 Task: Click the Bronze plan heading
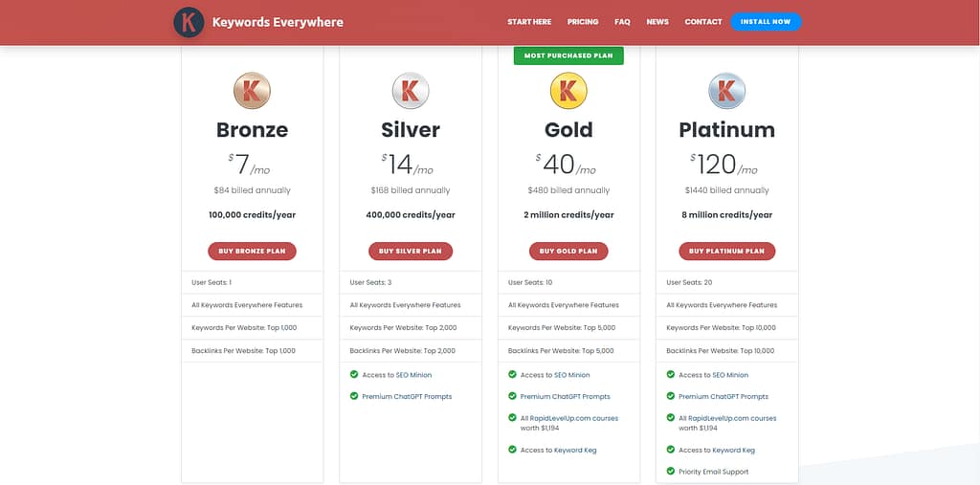252,129
